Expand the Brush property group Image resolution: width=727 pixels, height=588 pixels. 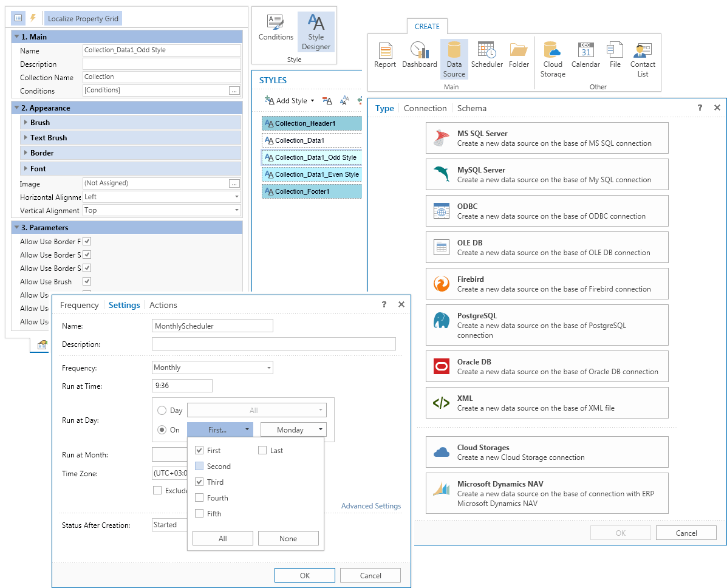(x=26, y=123)
